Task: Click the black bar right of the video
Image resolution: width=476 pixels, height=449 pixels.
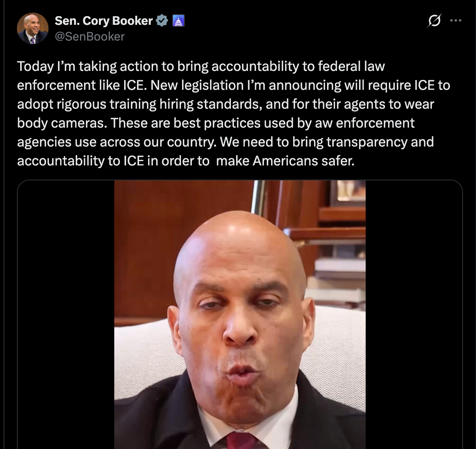Action: point(414,314)
